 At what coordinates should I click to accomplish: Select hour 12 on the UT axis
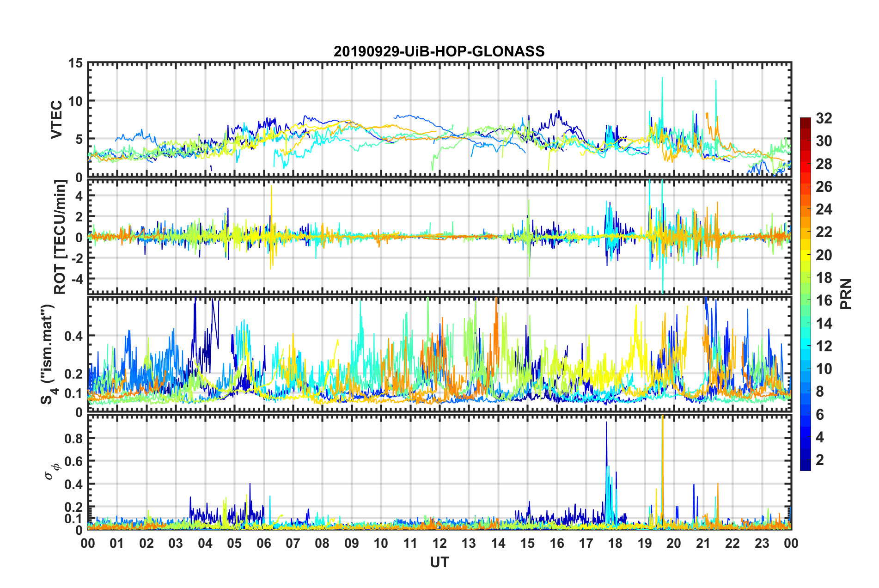point(439,543)
